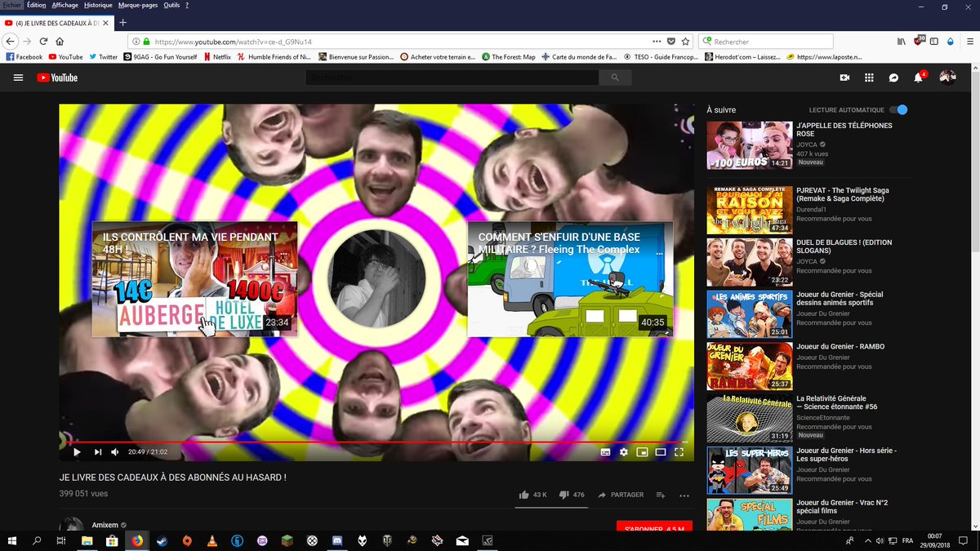Open the COMMENT S'ENFUIR D'UNE BASE MILITAIRE video card
The height and width of the screenshot is (551, 980).
pos(570,279)
